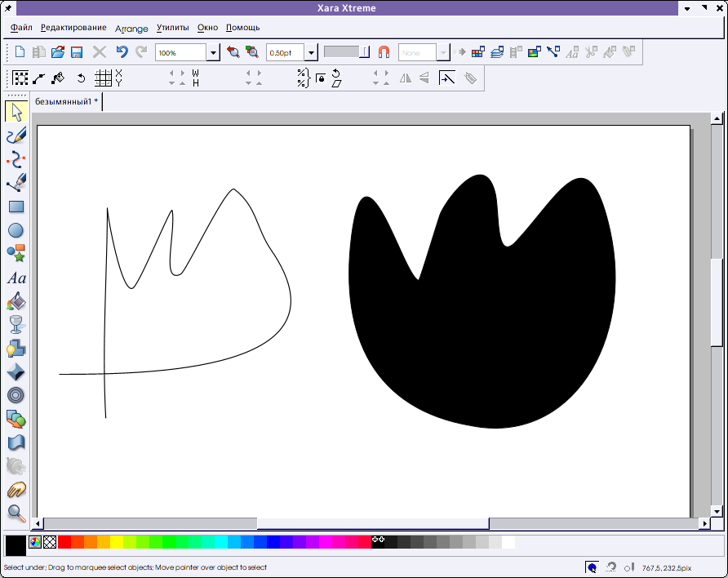The image size is (728, 578).
Task: Activate the Text tool
Action: (x=16, y=278)
